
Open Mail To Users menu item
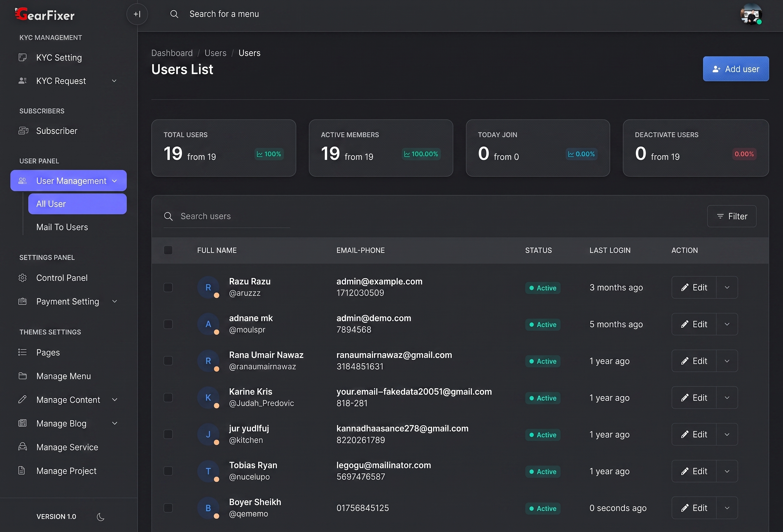point(62,227)
